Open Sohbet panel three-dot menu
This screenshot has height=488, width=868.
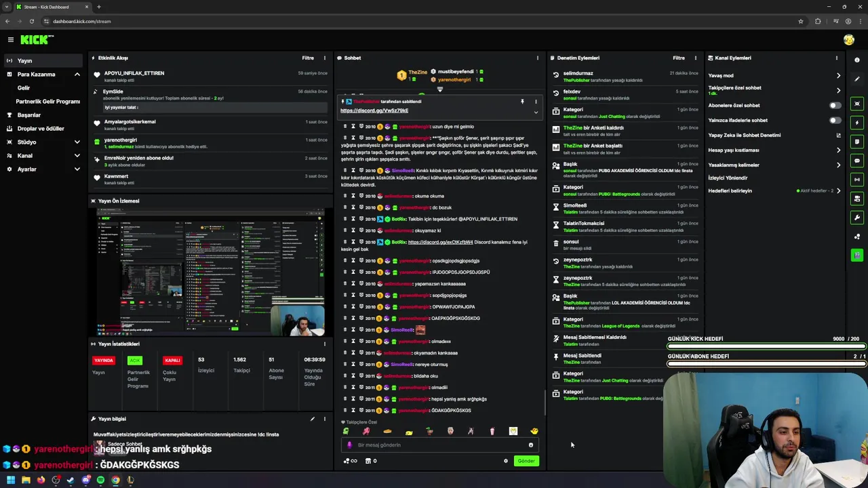(x=538, y=58)
